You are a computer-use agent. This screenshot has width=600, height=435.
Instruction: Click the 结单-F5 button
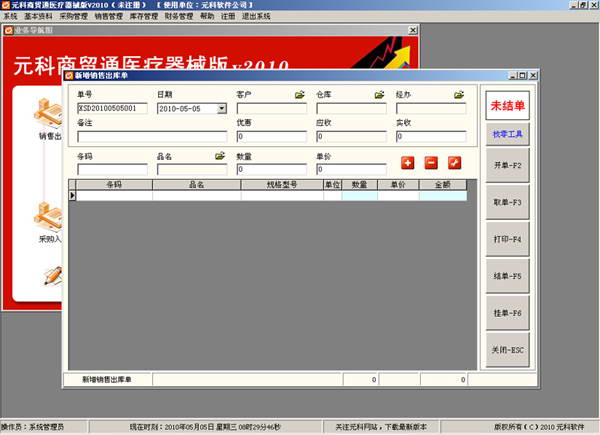point(507,276)
